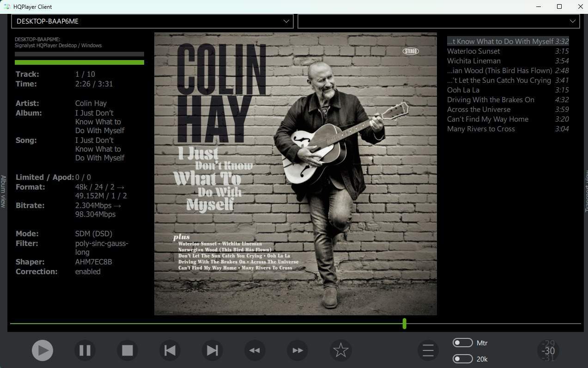Click the shaper value AHM7EC8B
The height and width of the screenshot is (368, 588).
[x=94, y=262]
